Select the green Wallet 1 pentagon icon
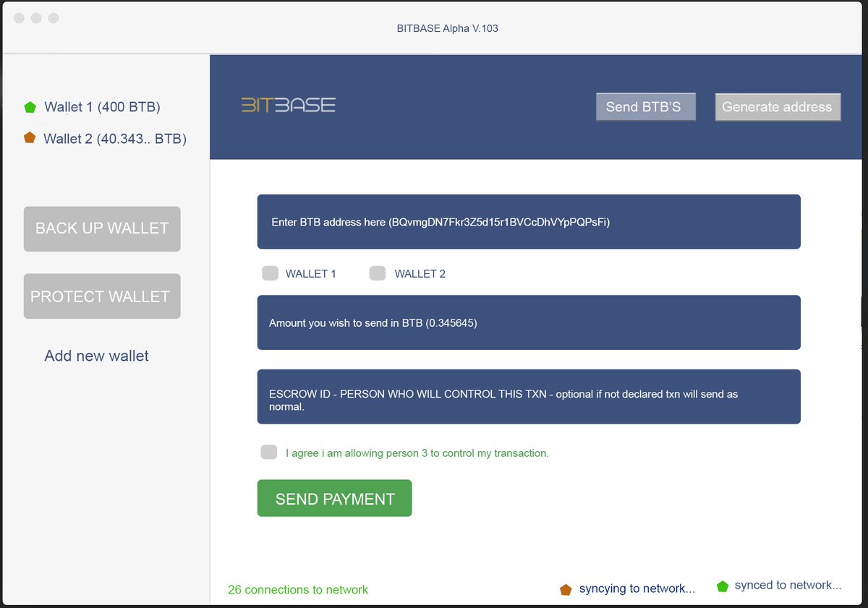 (x=30, y=106)
